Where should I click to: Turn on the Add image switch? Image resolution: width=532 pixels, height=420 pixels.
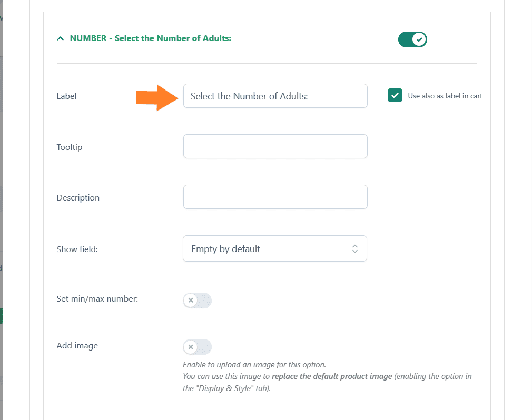pyautogui.click(x=197, y=347)
